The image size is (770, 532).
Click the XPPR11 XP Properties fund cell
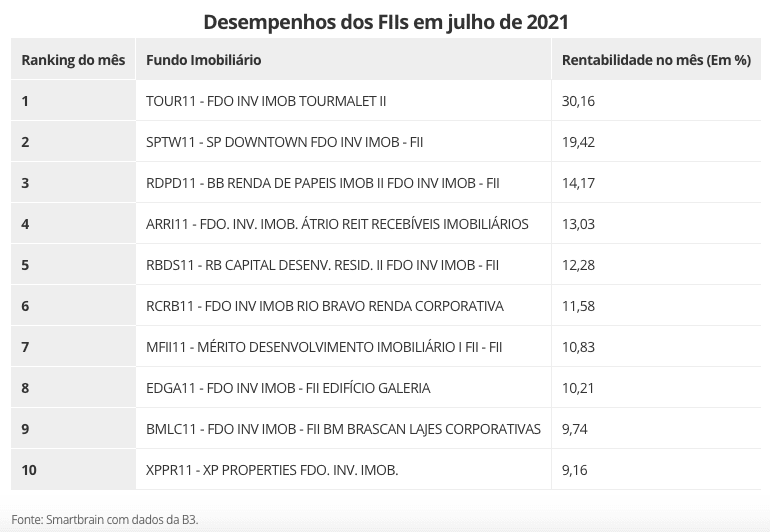pyautogui.click(x=272, y=470)
